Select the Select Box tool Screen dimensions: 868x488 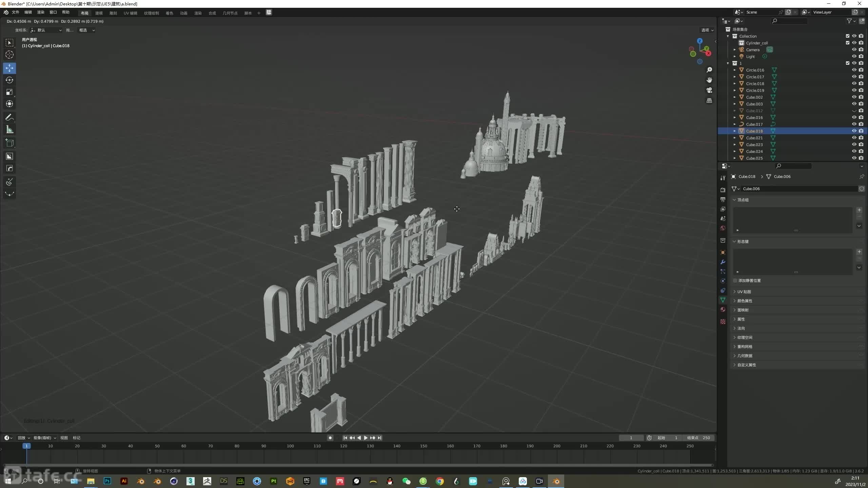click(x=9, y=43)
